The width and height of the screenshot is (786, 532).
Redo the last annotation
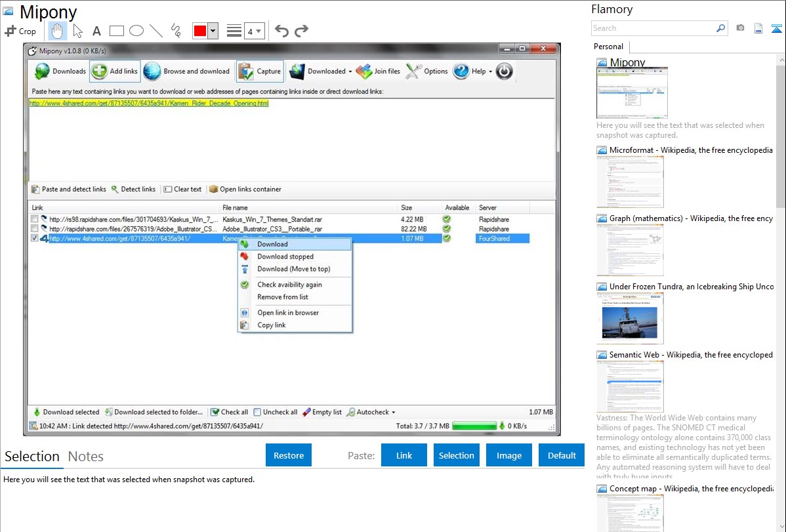(x=301, y=31)
